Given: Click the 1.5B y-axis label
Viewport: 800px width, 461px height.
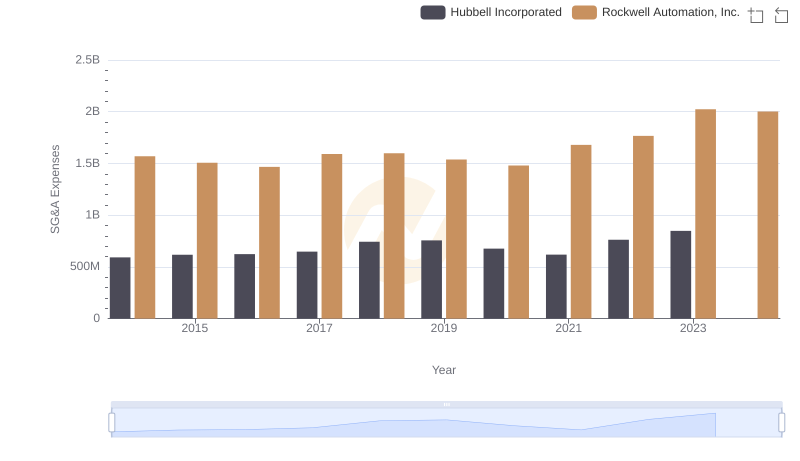Looking at the screenshot, I should pyautogui.click(x=88, y=163).
